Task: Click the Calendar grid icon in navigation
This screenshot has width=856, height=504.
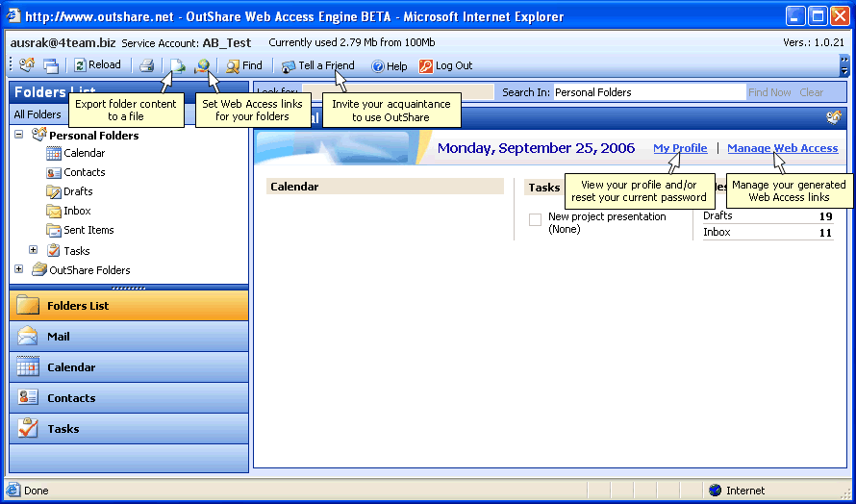Action: [x=27, y=366]
